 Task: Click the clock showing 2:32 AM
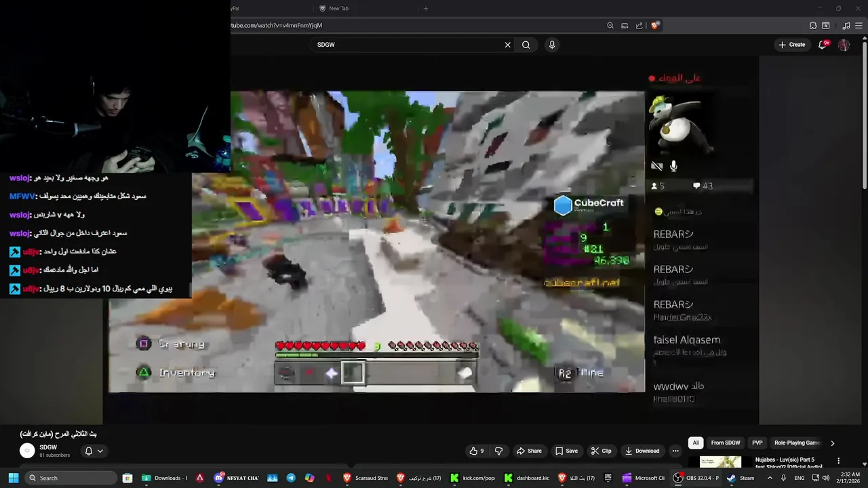coord(850,474)
